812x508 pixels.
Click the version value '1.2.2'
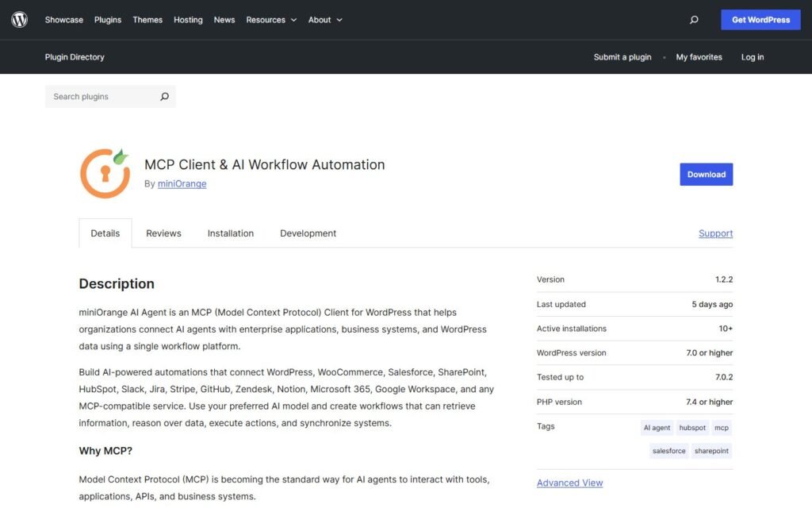click(724, 279)
